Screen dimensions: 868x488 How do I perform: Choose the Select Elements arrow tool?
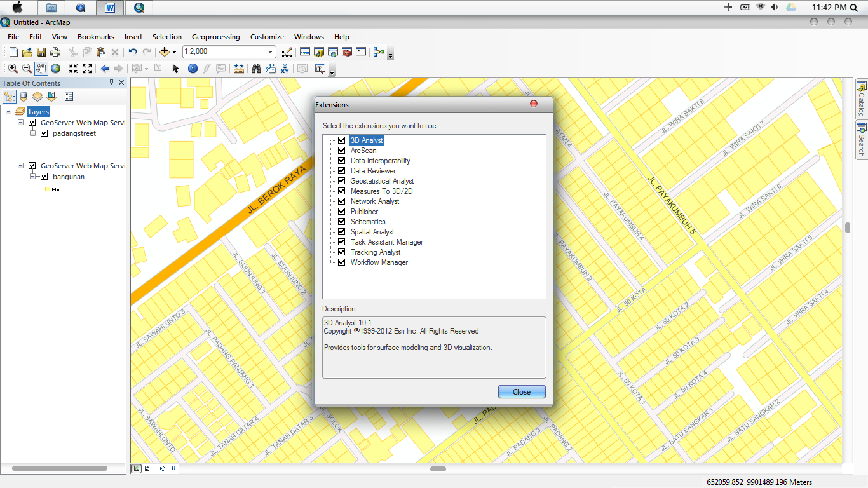[175, 69]
